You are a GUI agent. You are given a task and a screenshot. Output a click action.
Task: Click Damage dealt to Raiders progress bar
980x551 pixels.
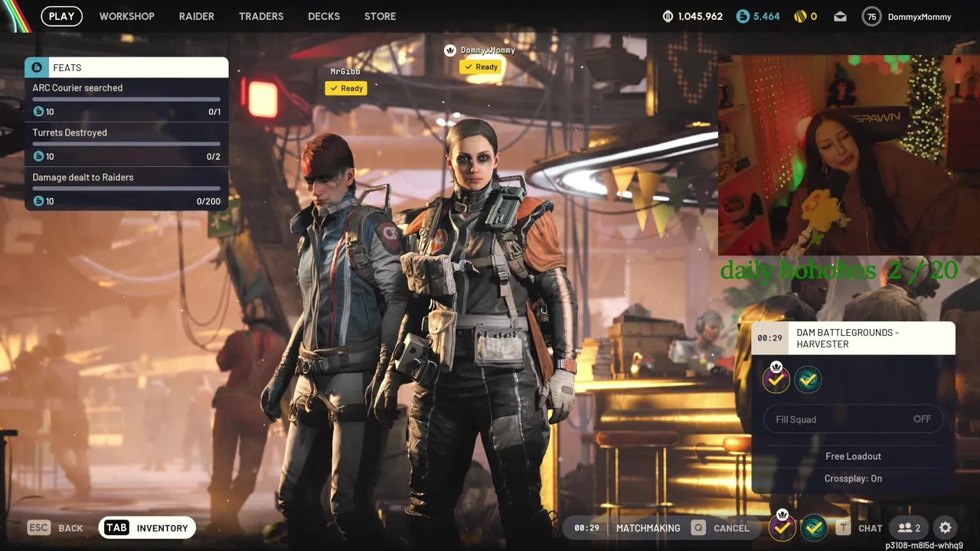(126, 188)
